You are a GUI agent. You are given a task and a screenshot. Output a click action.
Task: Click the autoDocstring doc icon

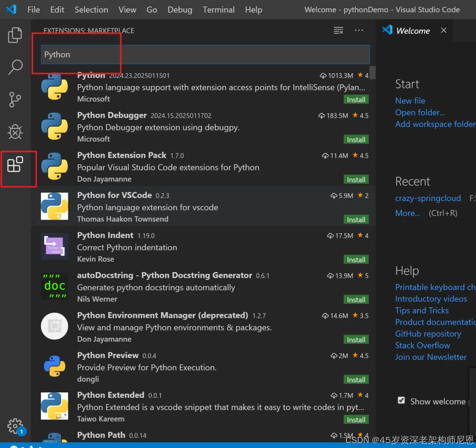tap(55, 286)
